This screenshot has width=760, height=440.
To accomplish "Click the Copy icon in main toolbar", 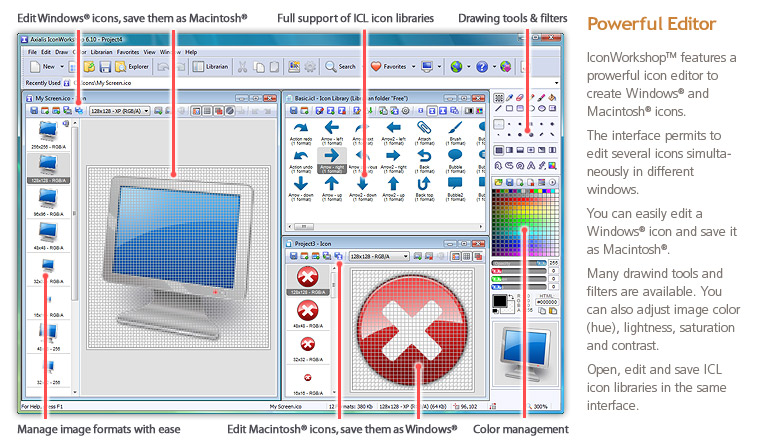I will click(x=259, y=67).
